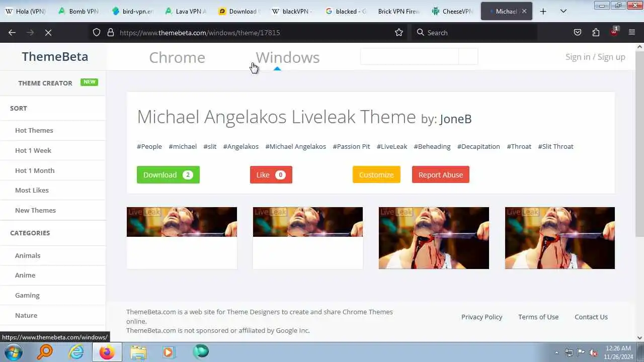Click the site padlock icon
This screenshot has width=644, height=362.
[111, 32]
